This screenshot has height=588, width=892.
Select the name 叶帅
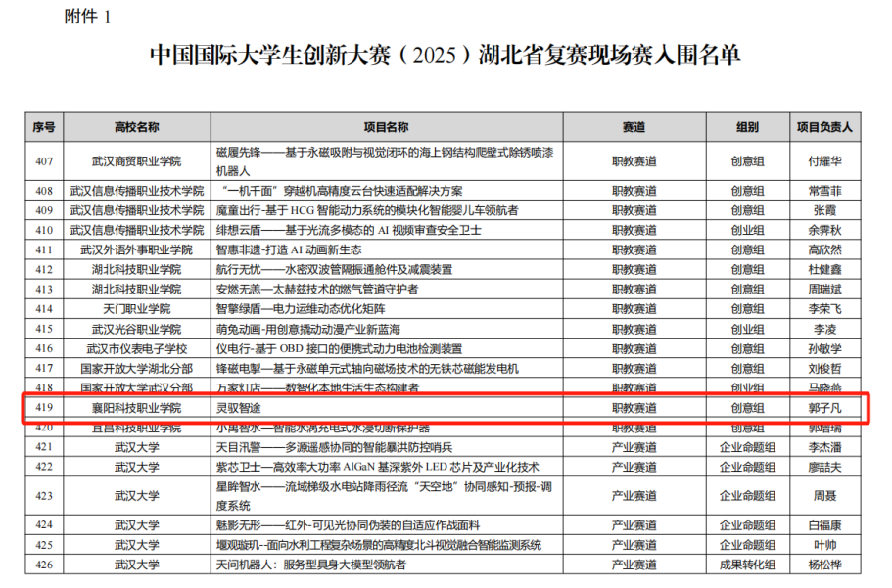824,545
